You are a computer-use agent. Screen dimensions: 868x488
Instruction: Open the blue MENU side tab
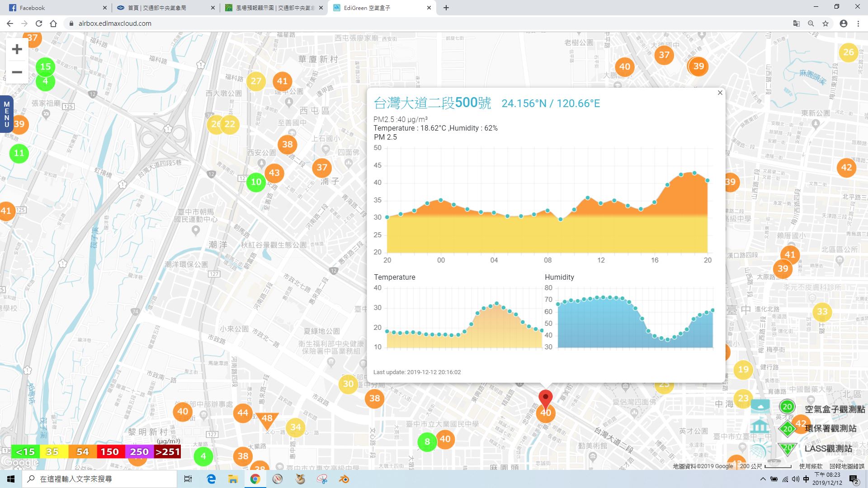click(6, 114)
